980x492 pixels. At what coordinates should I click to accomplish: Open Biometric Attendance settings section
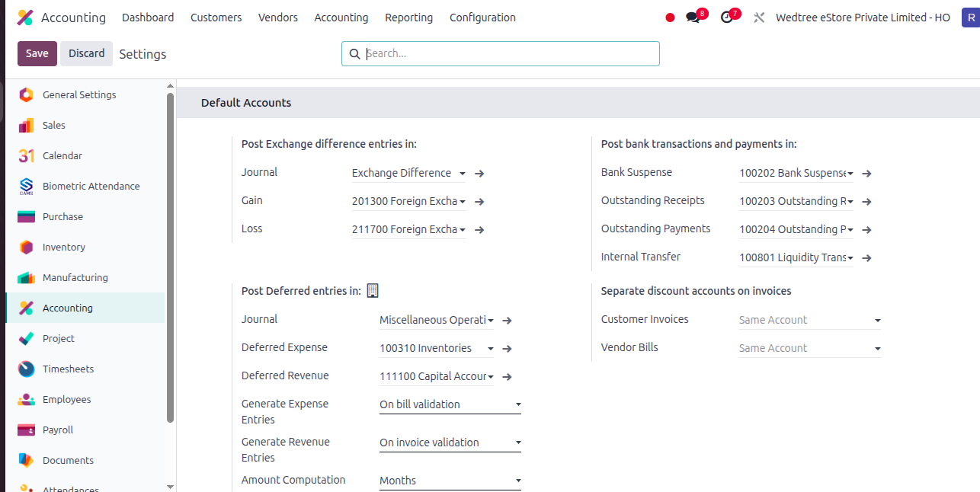pyautogui.click(x=85, y=186)
